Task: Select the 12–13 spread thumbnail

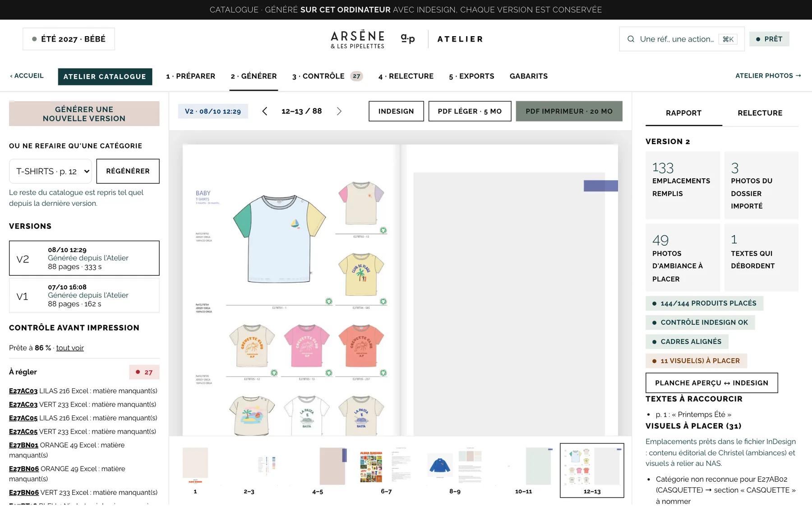Action: point(592,471)
